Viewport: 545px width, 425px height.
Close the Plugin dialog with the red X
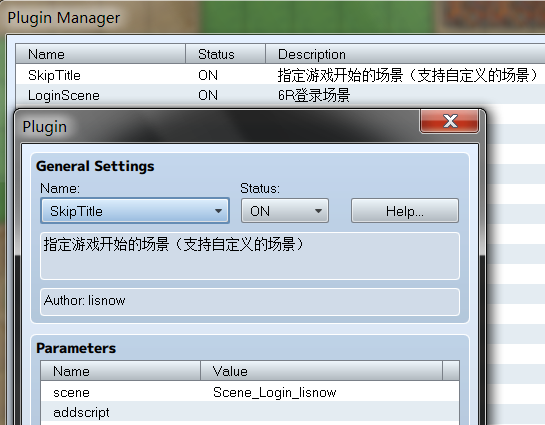click(449, 121)
